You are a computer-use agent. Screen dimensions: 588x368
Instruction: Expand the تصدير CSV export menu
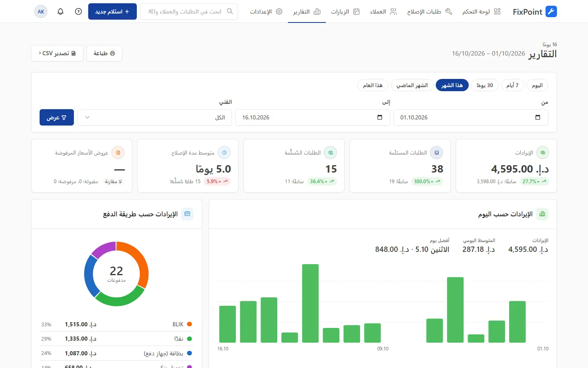pyautogui.click(x=57, y=53)
